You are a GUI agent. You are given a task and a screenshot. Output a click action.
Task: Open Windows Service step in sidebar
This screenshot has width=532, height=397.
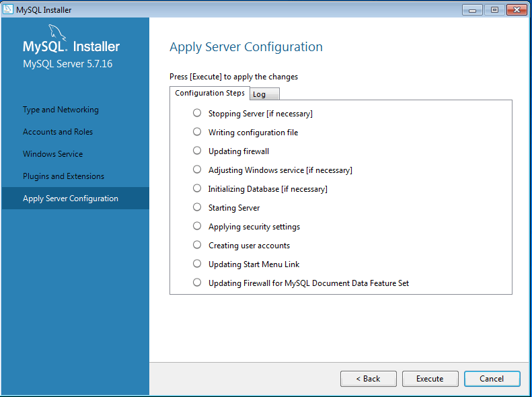click(53, 154)
